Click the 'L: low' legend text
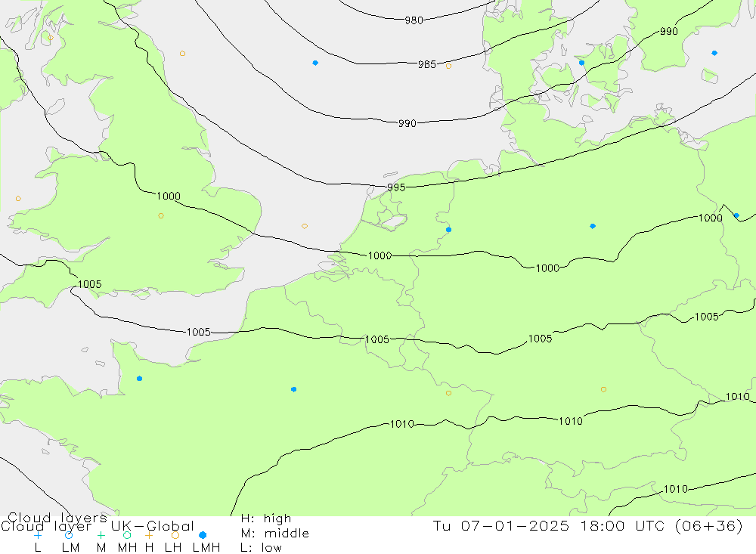The image size is (756, 554). pos(262,548)
